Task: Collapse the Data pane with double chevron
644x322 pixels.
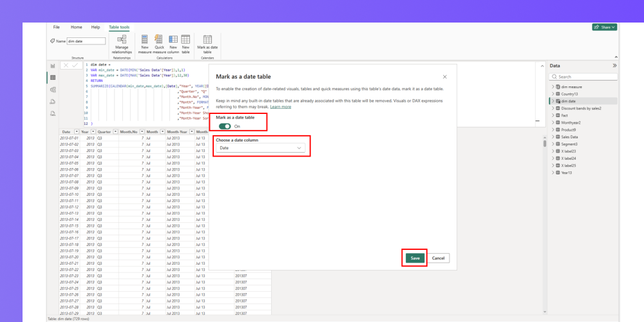Action: pos(614,66)
